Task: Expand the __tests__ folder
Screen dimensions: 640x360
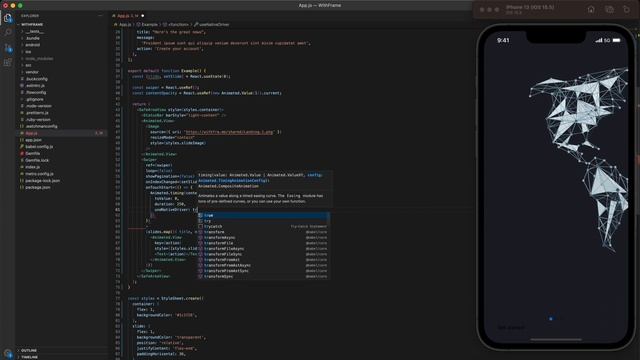Action: (x=61, y=31)
